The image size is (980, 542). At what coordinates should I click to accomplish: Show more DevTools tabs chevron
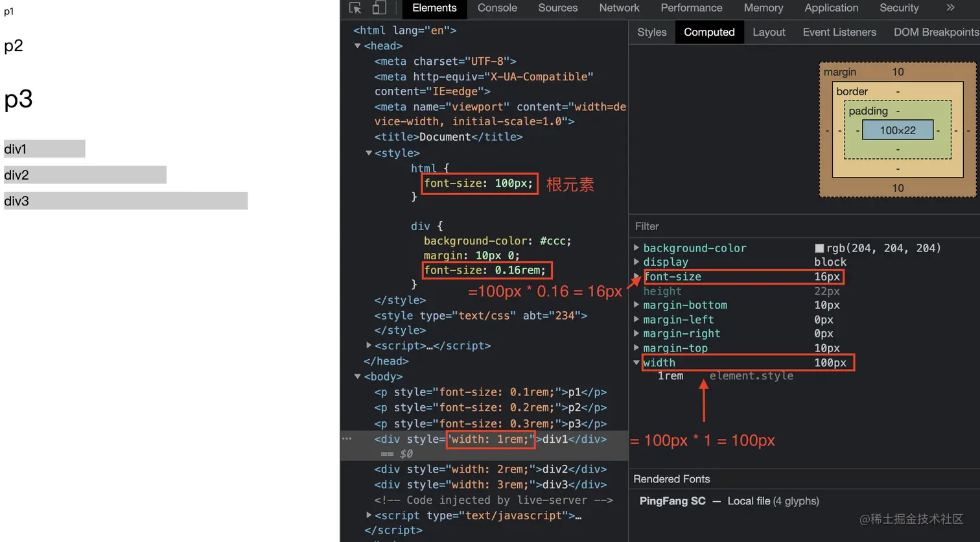950,8
